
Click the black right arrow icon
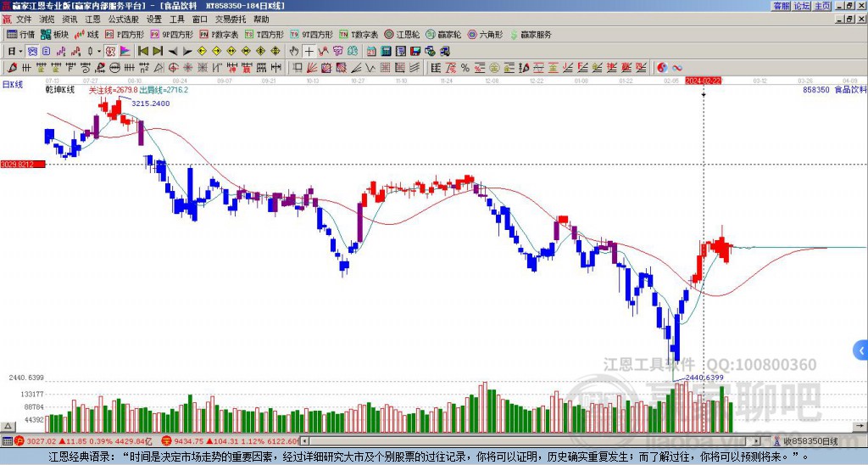[187, 51]
